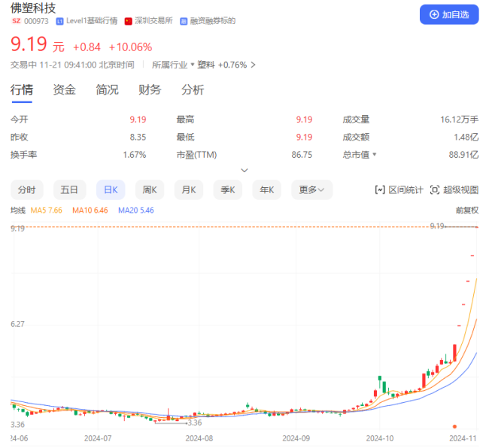The image size is (489, 448).
Task: Click the 换手率 value 1.67%
Action: pos(135,155)
